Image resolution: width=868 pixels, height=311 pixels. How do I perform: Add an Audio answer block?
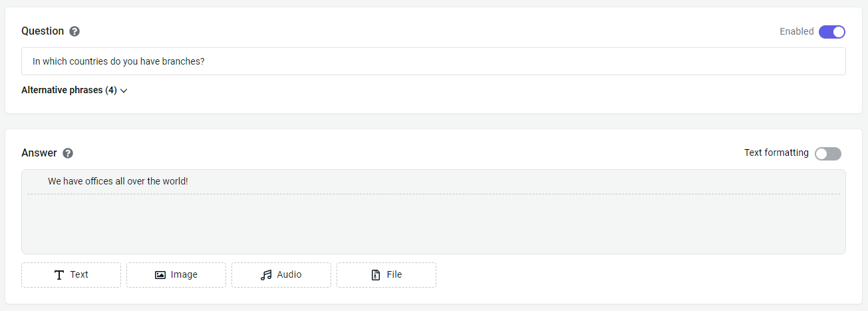point(281,275)
